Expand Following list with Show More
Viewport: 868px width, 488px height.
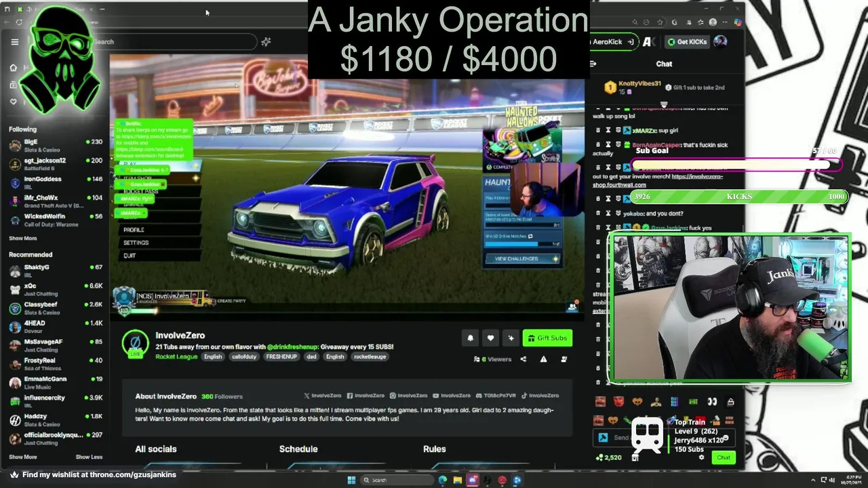coord(23,239)
